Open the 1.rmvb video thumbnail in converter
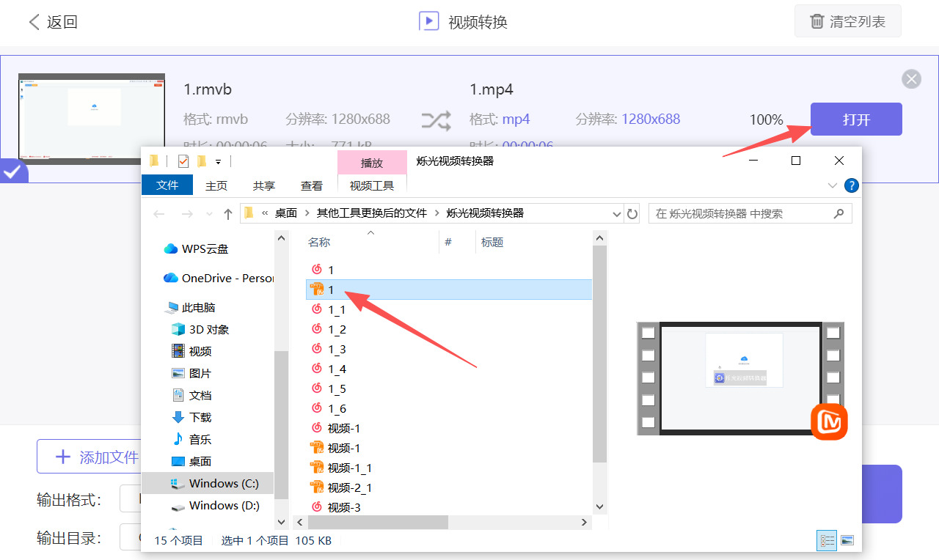The height and width of the screenshot is (560, 939). [x=92, y=118]
